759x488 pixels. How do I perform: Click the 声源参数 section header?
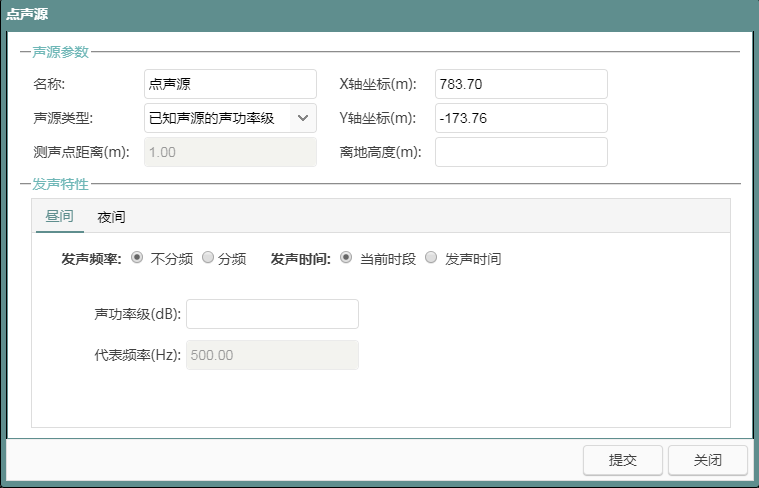[x=61, y=51]
